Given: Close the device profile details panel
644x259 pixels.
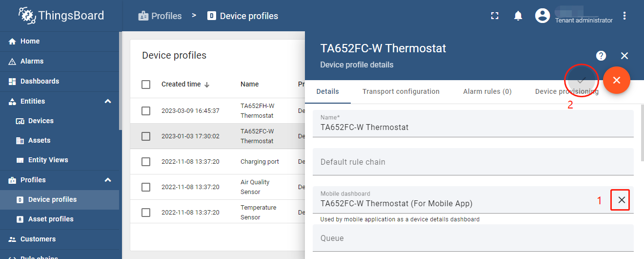Looking at the screenshot, I should click(x=624, y=56).
